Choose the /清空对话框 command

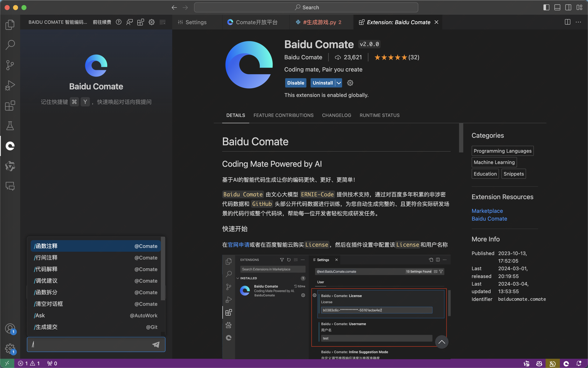pyautogui.click(x=96, y=304)
